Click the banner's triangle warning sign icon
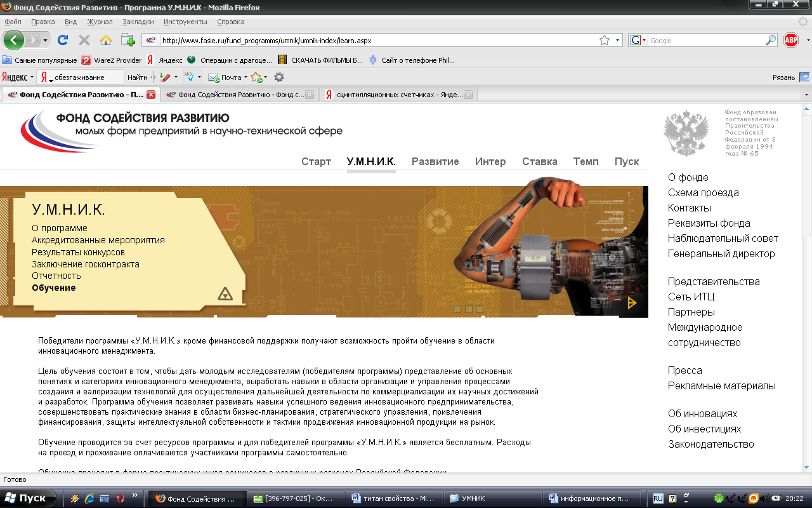This screenshot has width=812, height=508. click(x=225, y=293)
